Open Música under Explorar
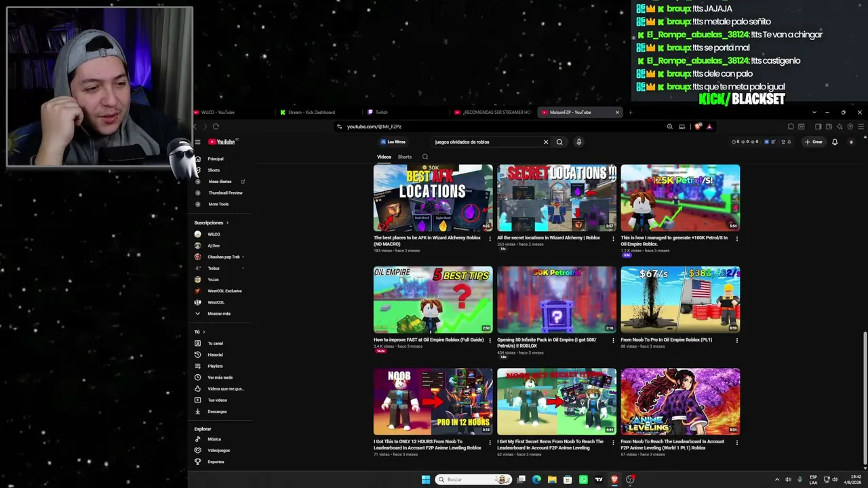Image resolution: width=868 pixels, height=488 pixels. point(214,439)
